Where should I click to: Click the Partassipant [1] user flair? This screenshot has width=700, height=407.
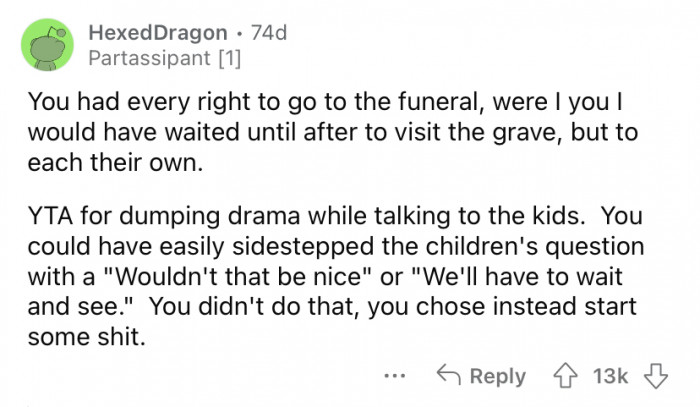[166, 59]
